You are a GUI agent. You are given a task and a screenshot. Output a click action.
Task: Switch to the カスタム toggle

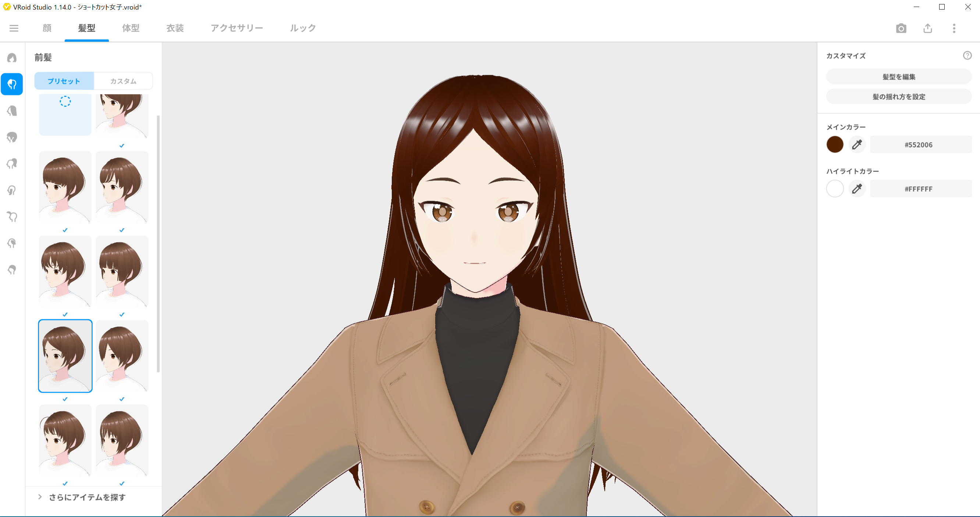123,81
